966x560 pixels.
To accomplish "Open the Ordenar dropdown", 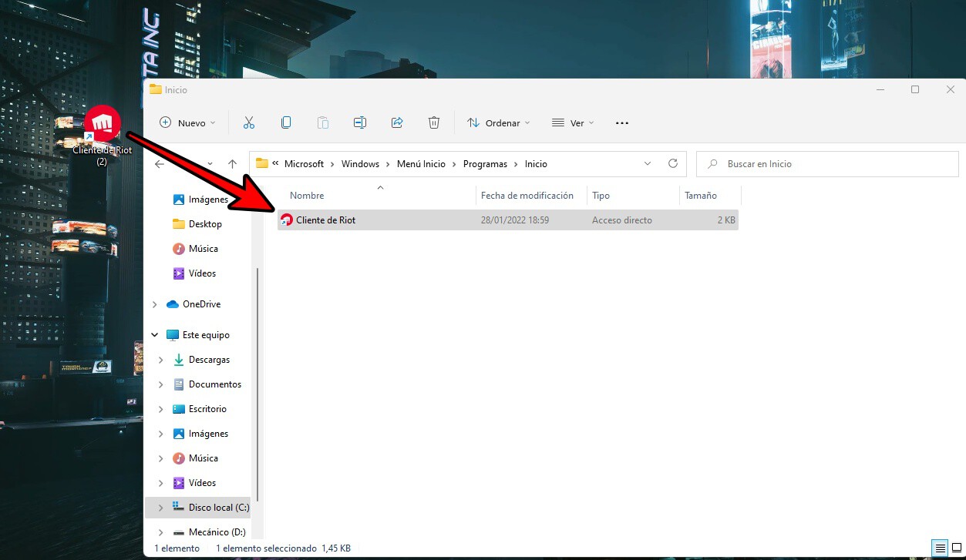I will 498,122.
